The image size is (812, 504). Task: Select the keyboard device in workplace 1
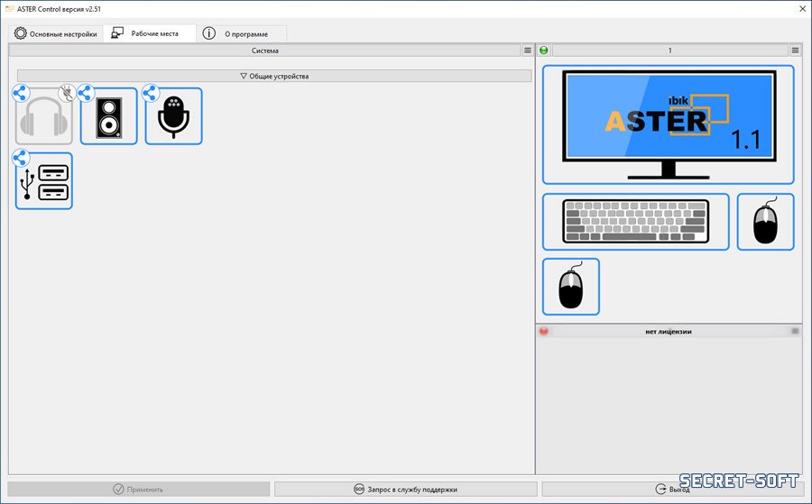tap(636, 221)
